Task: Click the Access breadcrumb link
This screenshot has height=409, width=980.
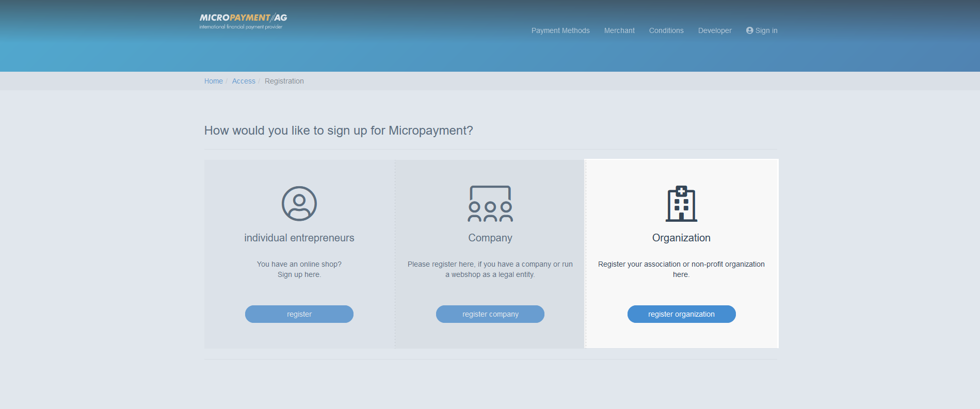Action: (244, 81)
